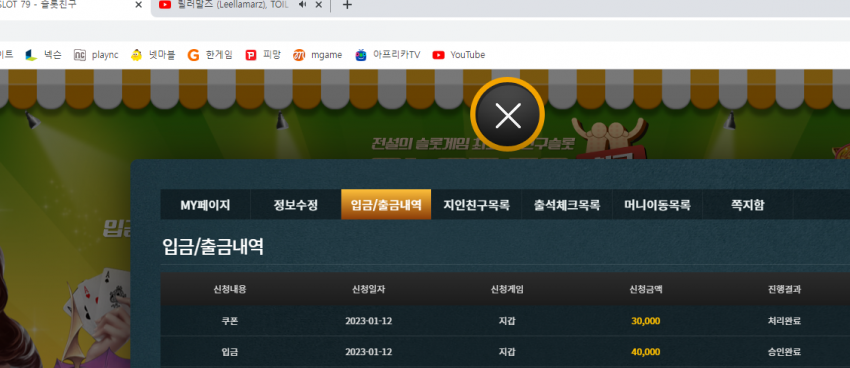This screenshot has height=368, width=850.
Task: Open a new browser tab with plus
Action: 347,5
